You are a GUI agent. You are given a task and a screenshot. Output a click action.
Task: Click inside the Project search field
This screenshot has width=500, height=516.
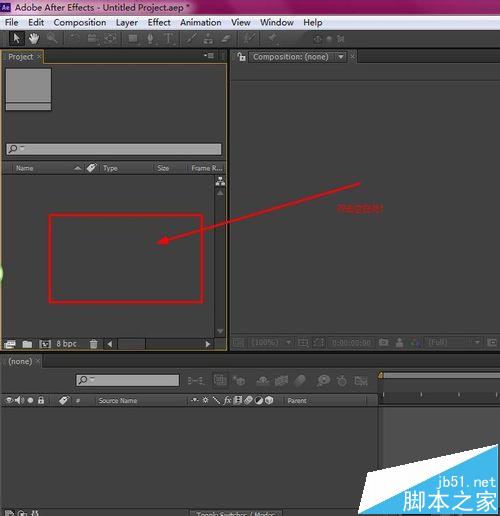(x=113, y=149)
